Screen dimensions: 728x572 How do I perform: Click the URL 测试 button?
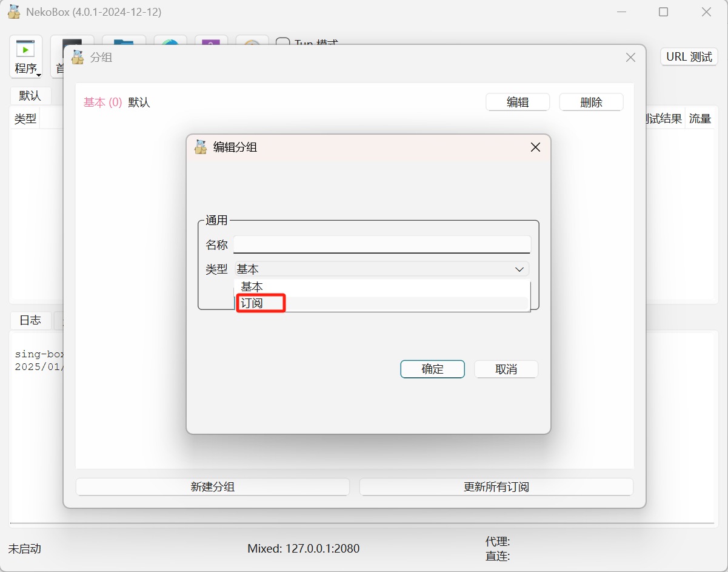[x=689, y=57]
